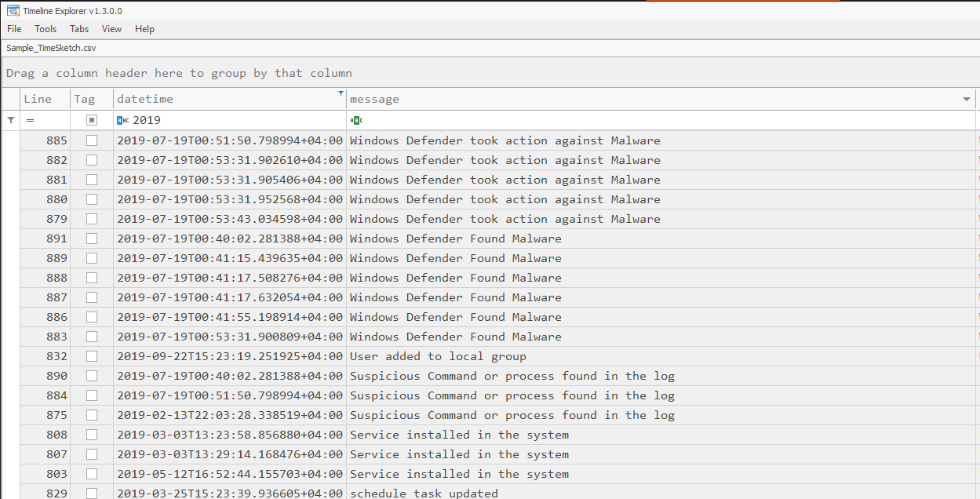
Task: Click the message filter condition icon
Action: 356,120
